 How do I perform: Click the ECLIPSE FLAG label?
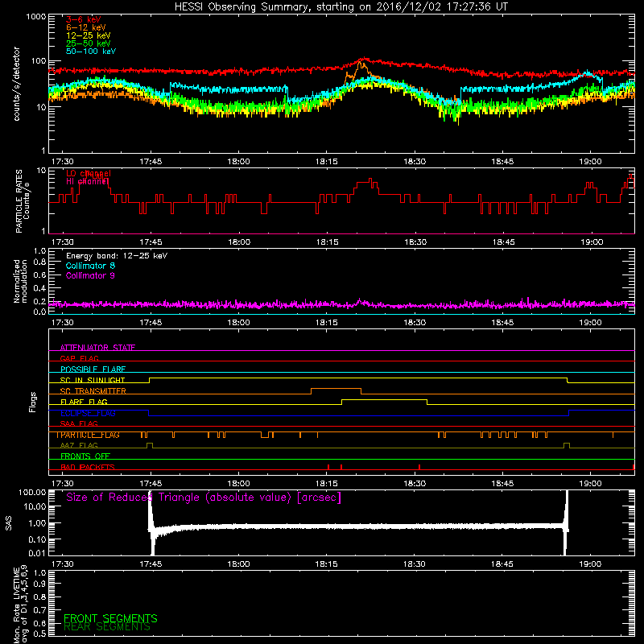pyautogui.click(x=88, y=413)
